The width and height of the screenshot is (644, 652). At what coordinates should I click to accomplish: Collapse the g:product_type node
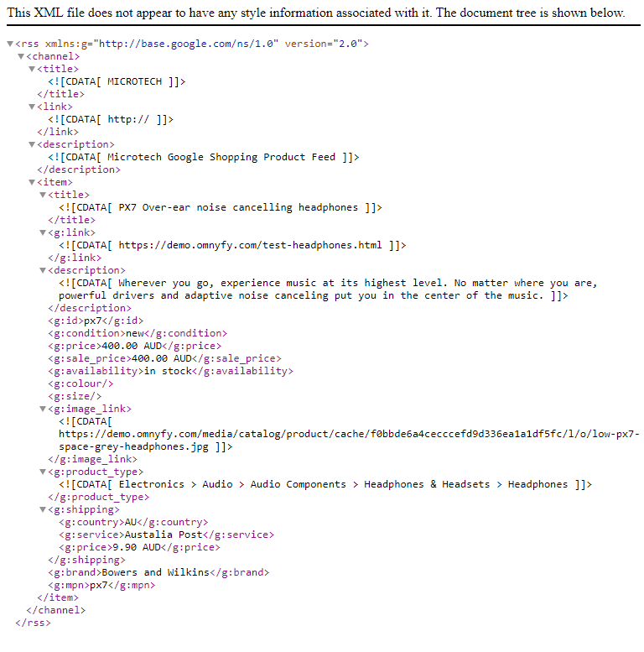[x=43, y=472]
